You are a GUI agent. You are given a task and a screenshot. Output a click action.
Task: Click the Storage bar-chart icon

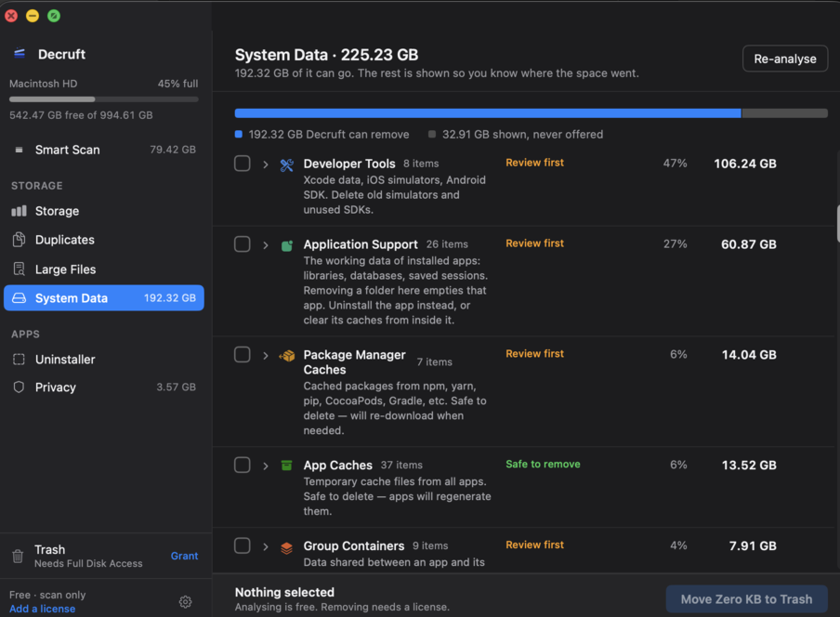point(19,211)
